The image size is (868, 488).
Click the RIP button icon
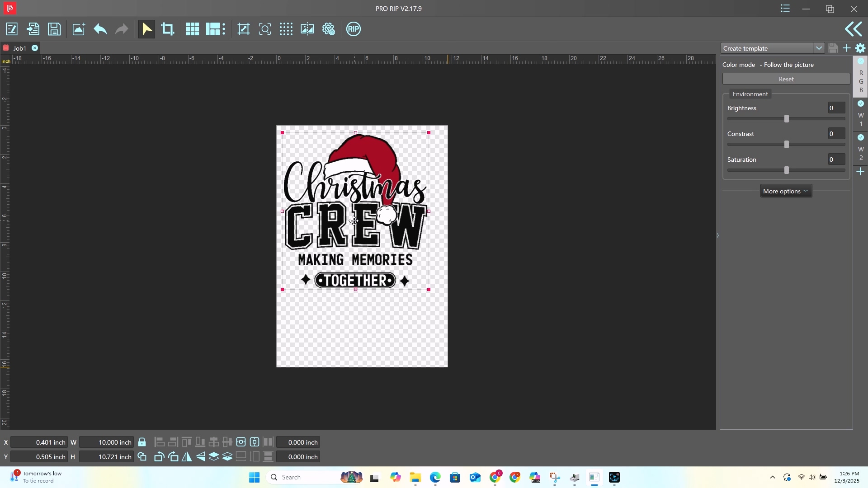pyautogui.click(x=354, y=29)
